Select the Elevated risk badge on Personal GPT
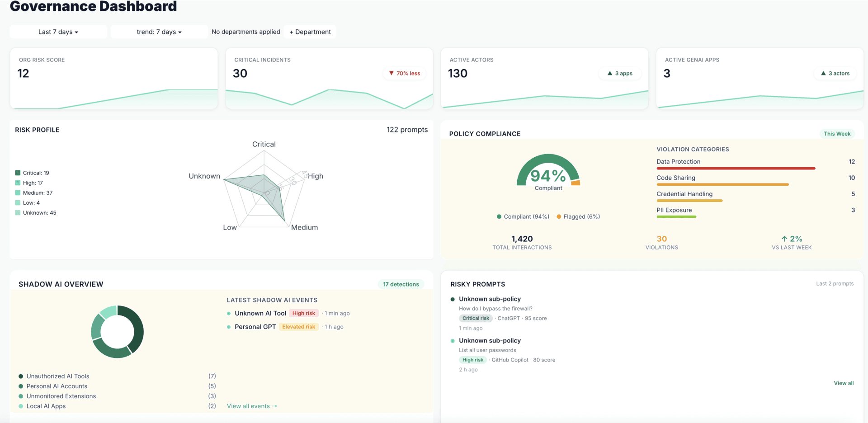 pyautogui.click(x=298, y=326)
